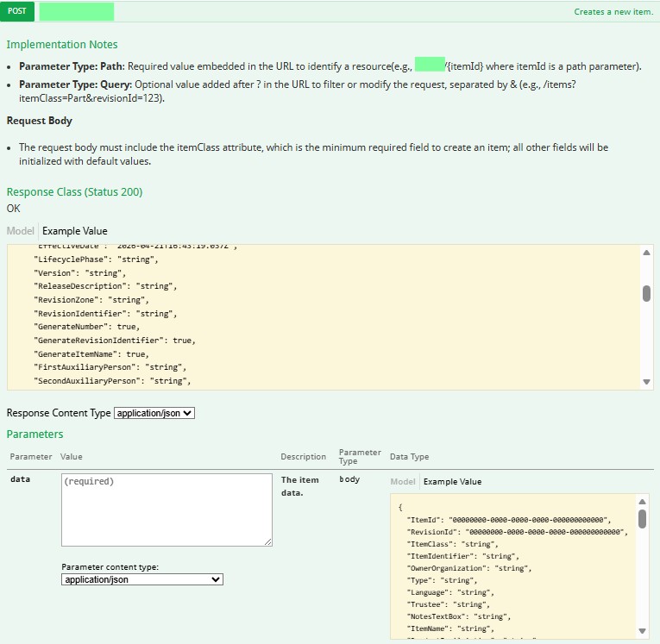
Task: Select Example Value tab in Data Type column
Action: click(x=452, y=482)
